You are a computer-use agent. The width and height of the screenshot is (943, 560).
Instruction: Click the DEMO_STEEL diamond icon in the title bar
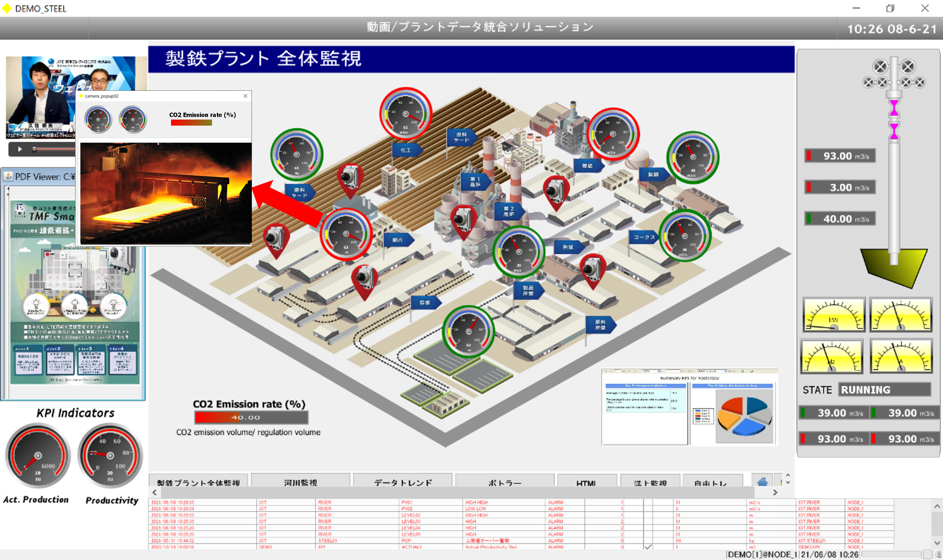tap(7, 8)
